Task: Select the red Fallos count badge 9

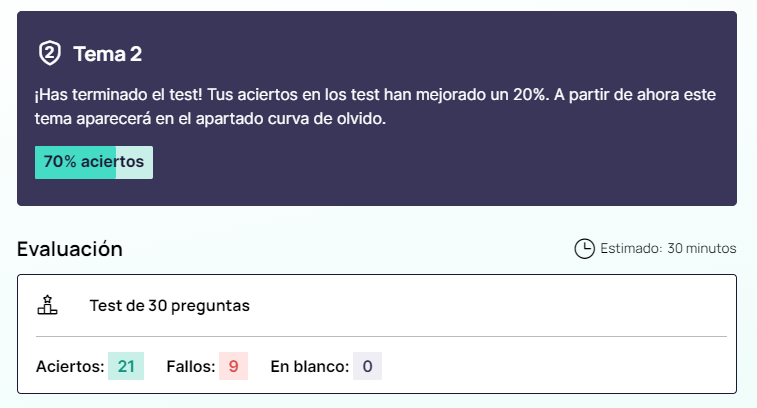Action: click(233, 367)
